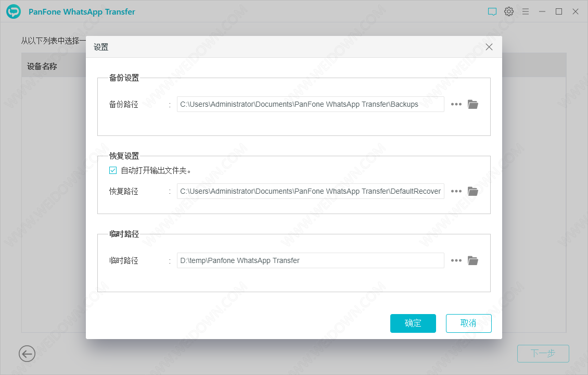Maximize the PanFone main window
588x375 pixels.
pyautogui.click(x=559, y=11)
